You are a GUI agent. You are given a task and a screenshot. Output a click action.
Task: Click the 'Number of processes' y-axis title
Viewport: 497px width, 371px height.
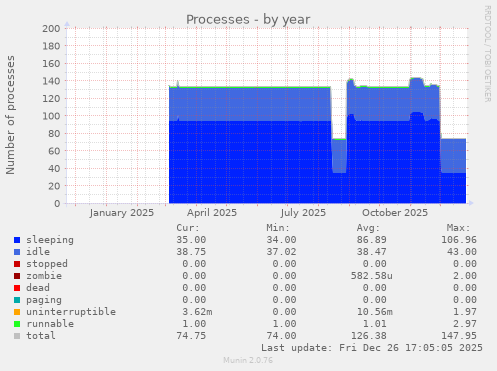10,115
